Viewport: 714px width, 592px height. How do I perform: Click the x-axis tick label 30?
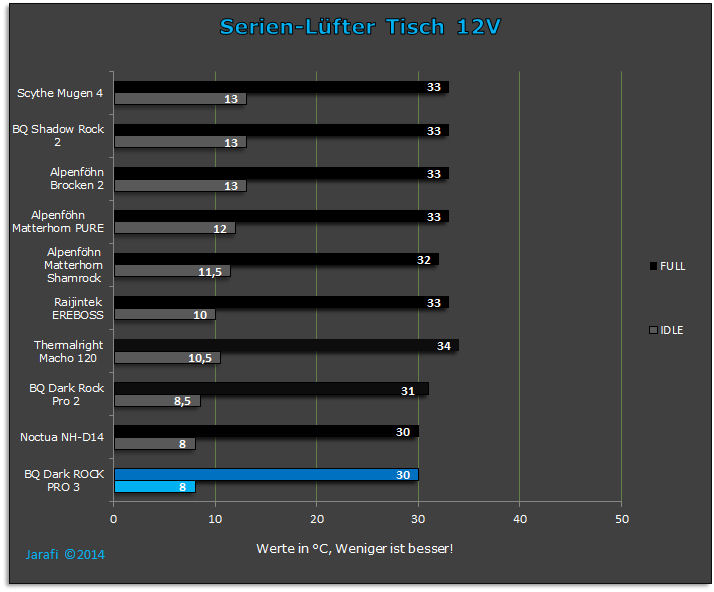(418, 519)
